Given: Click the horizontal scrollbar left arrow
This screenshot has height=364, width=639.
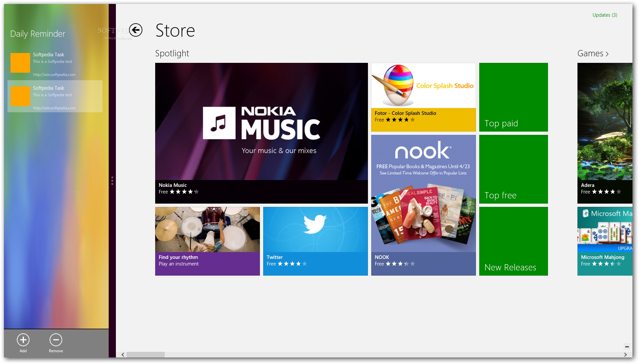Looking at the screenshot, I should [123, 355].
